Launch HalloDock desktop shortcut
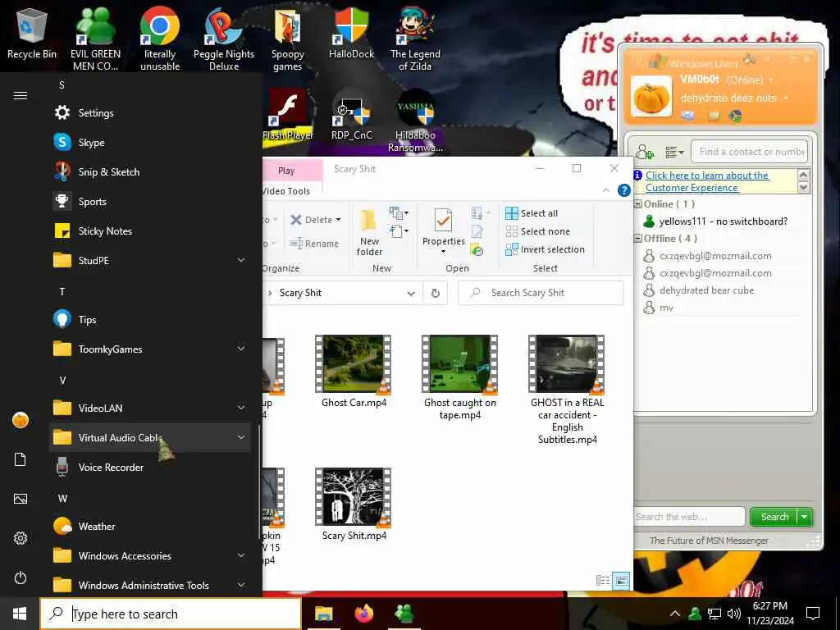840x630 pixels. pyautogui.click(x=351, y=33)
